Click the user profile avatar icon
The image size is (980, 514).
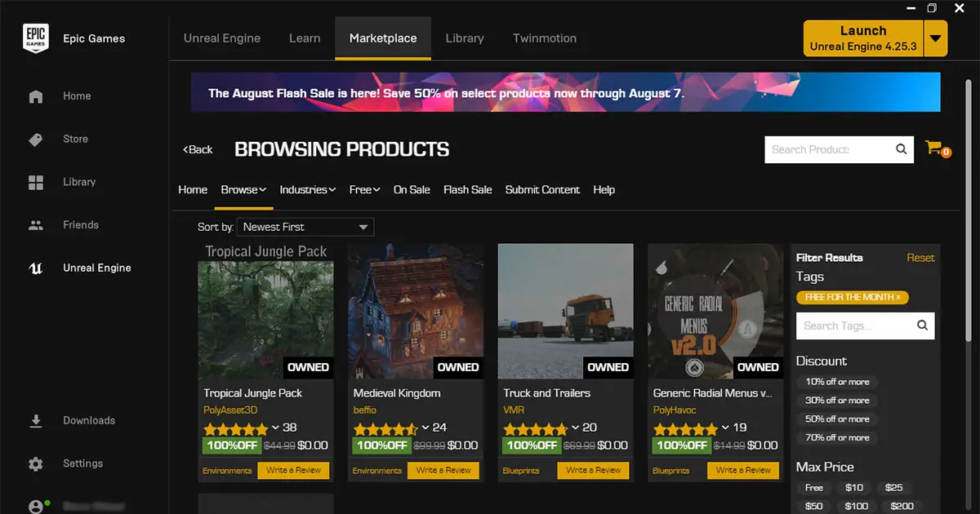coord(36,507)
